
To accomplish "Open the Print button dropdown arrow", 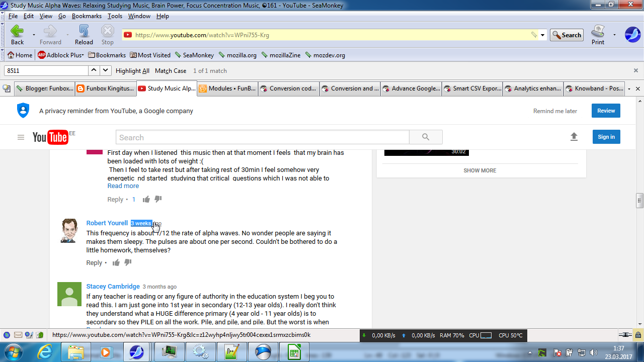I will click(x=614, y=35).
